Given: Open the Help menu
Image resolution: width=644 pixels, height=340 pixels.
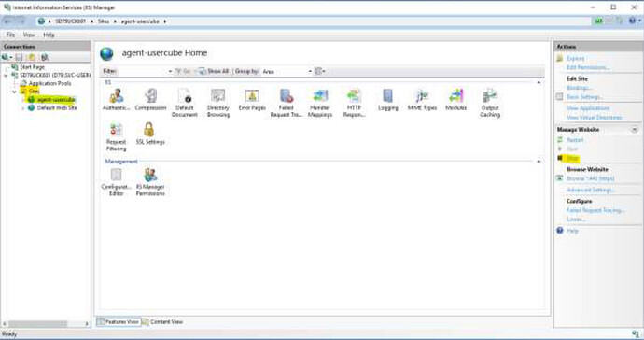Looking at the screenshot, I should coord(49,35).
